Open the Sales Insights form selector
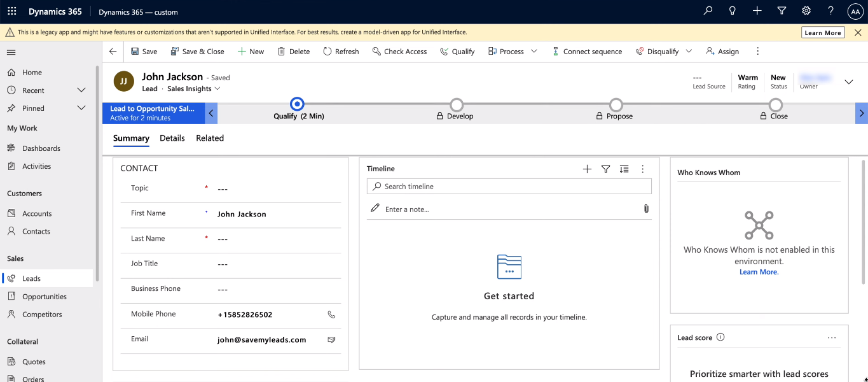Image resolution: width=868 pixels, height=382 pixels. point(194,88)
